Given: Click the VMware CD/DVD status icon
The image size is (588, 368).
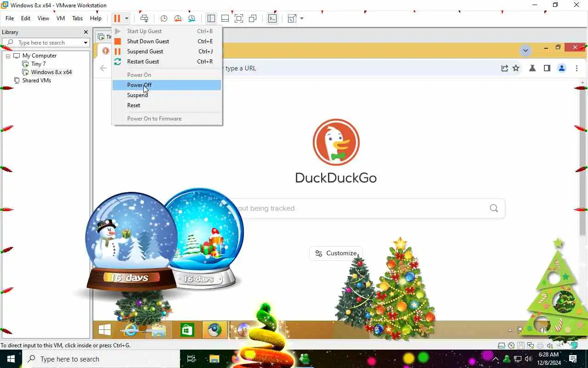Looking at the screenshot, I should pos(511,345).
